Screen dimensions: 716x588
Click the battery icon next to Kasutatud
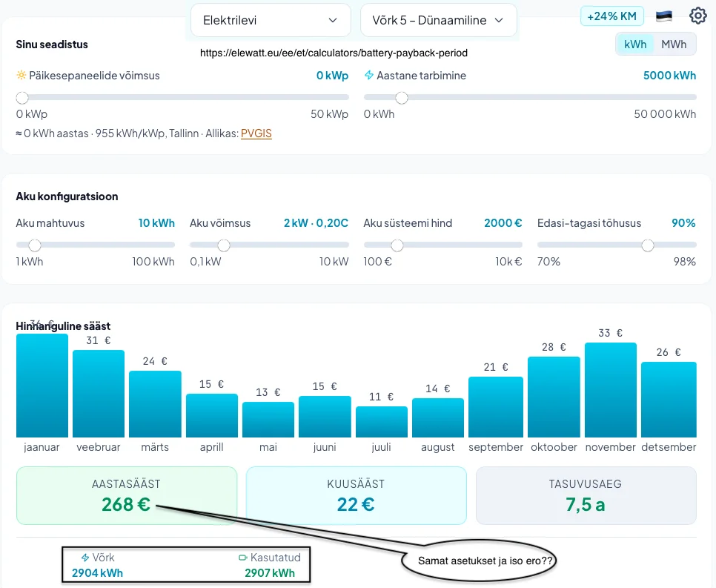[243, 558]
